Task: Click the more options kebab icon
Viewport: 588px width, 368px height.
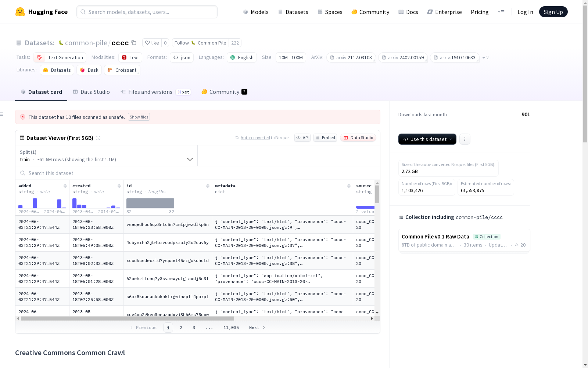Action: 465,139
